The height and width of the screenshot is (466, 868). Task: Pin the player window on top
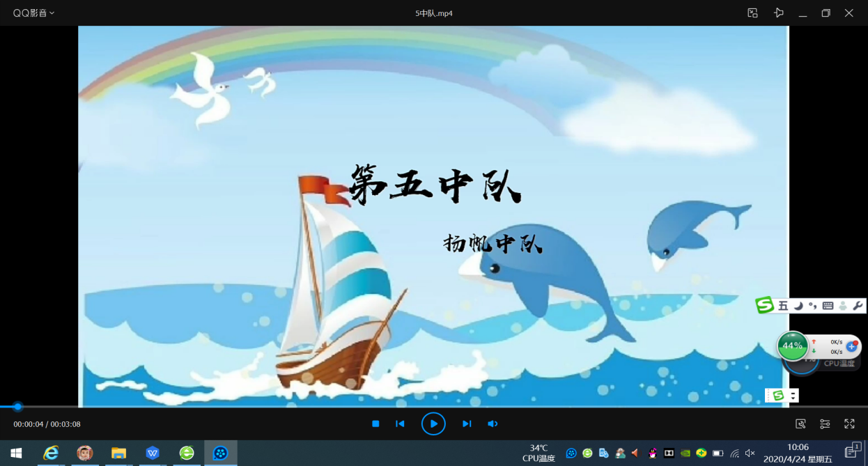[779, 13]
